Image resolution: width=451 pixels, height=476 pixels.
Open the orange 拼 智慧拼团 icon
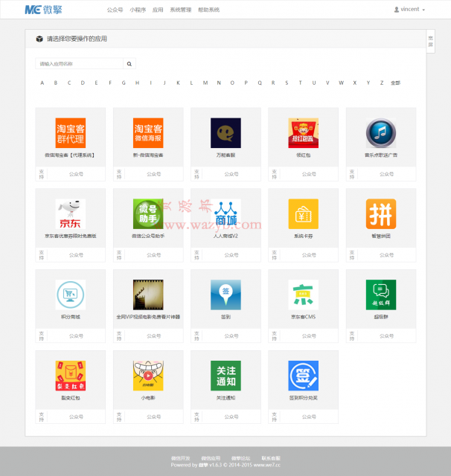[381, 213]
